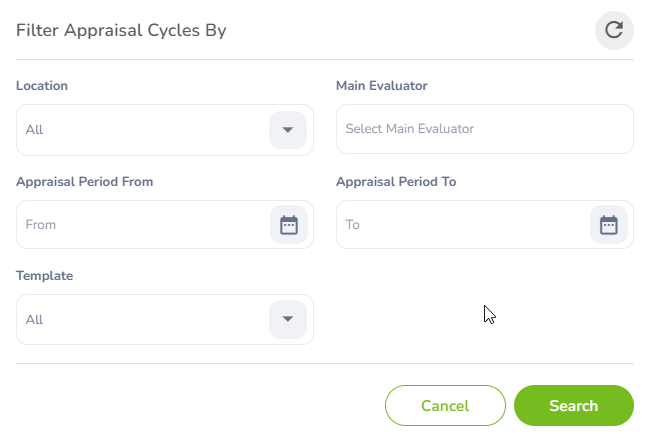Expand the Location dropdown arrow
Screen dimensions: 646x438
pyautogui.click(x=288, y=130)
